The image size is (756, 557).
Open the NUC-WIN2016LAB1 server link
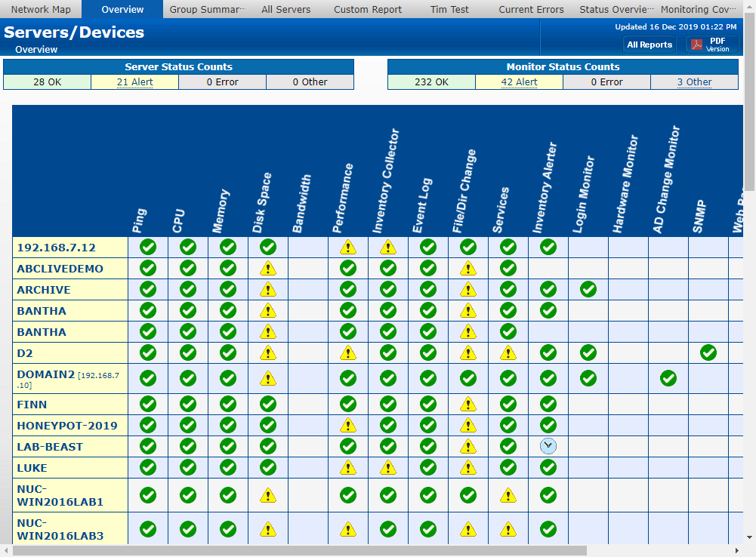(60, 496)
